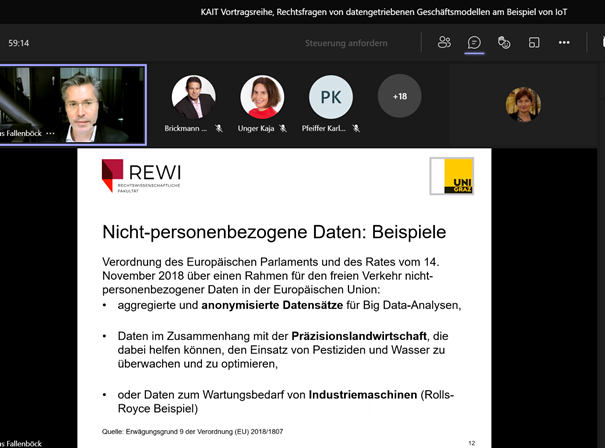Open the meeting chat icon

[x=474, y=42]
